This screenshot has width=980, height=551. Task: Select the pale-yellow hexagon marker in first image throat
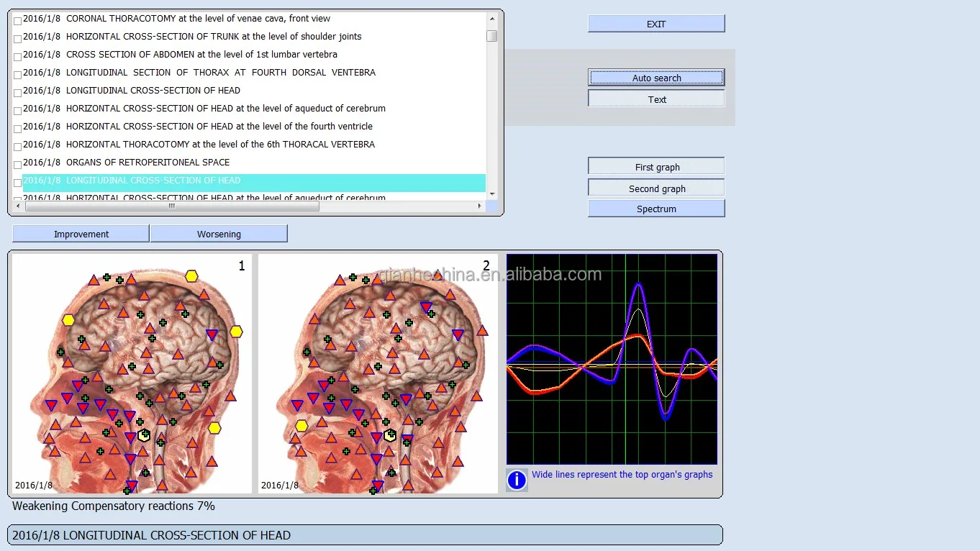click(144, 435)
